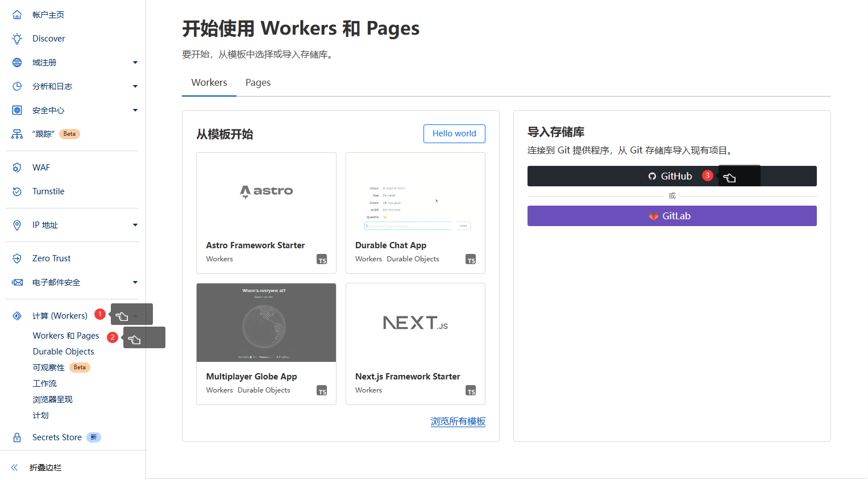Select the Zero Trust icon
The height and width of the screenshot is (480, 868).
pyautogui.click(x=16, y=258)
